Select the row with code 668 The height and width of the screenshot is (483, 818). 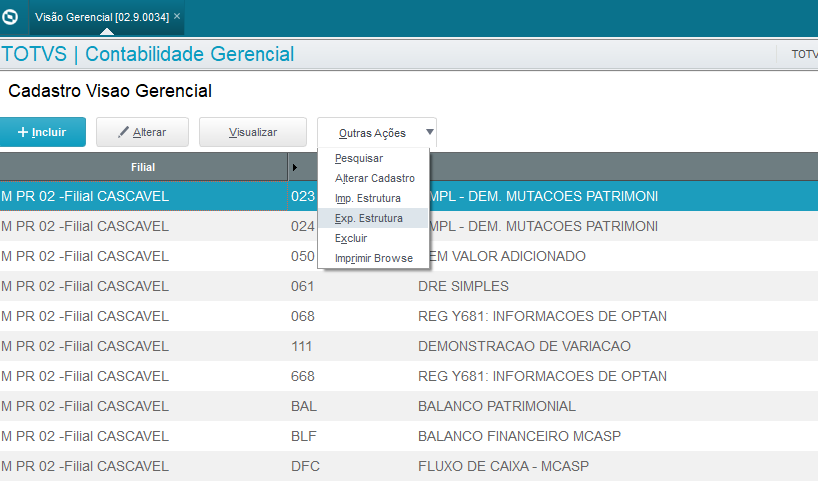(409, 376)
